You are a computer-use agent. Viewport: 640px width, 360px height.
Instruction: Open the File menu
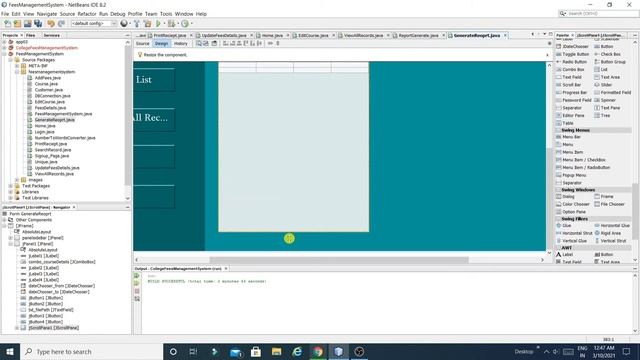pos(5,14)
